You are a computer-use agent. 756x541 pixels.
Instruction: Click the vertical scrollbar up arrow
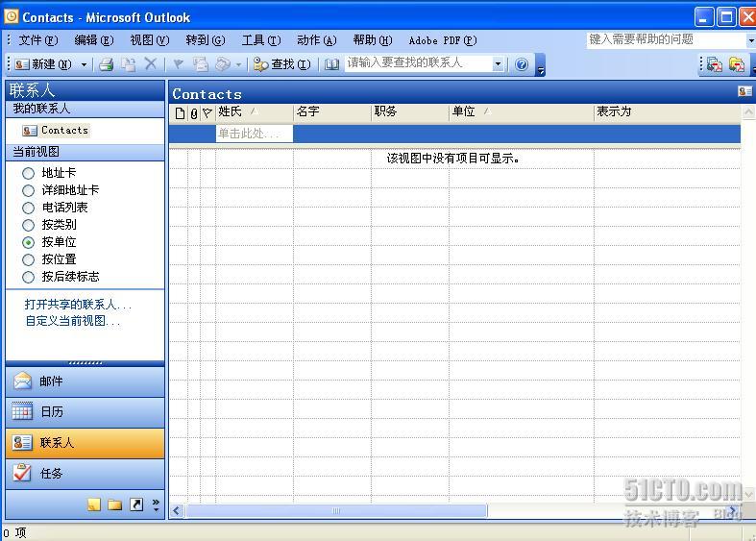pos(747,112)
